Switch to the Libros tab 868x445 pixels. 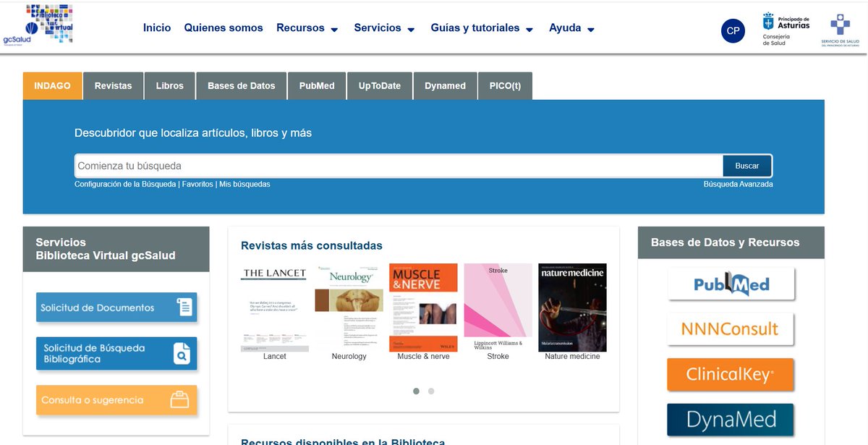pos(170,85)
